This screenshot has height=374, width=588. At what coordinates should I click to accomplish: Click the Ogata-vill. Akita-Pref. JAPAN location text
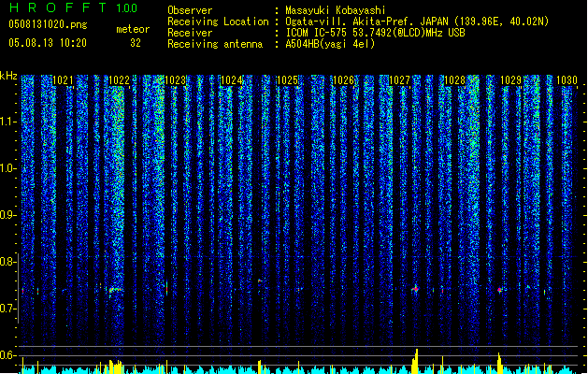click(417, 22)
